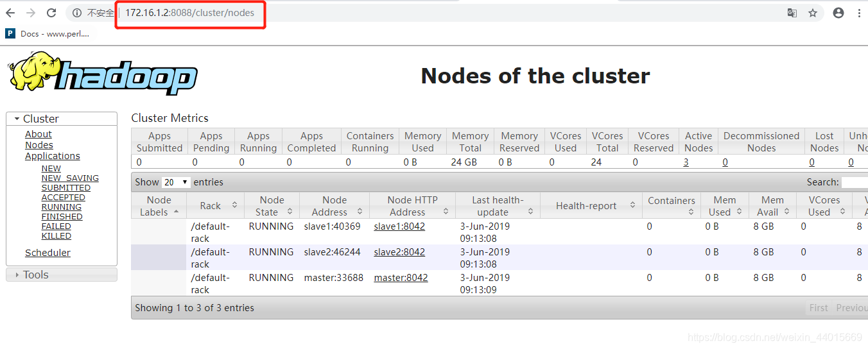Sort by Last health-update column
This screenshot has height=349, width=868.
click(x=498, y=206)
